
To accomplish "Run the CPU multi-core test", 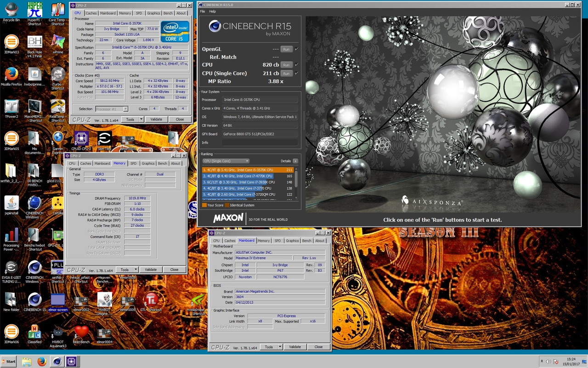I will [x=286, y=65].
